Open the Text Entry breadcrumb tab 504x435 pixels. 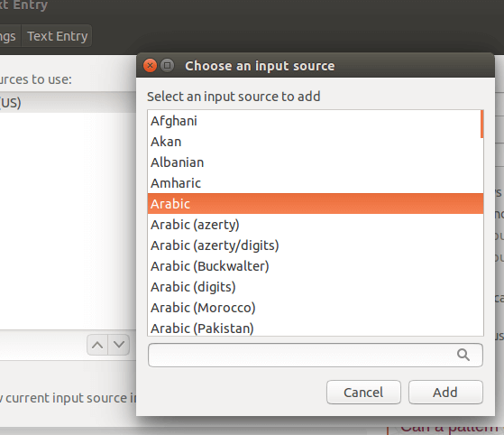57,36
